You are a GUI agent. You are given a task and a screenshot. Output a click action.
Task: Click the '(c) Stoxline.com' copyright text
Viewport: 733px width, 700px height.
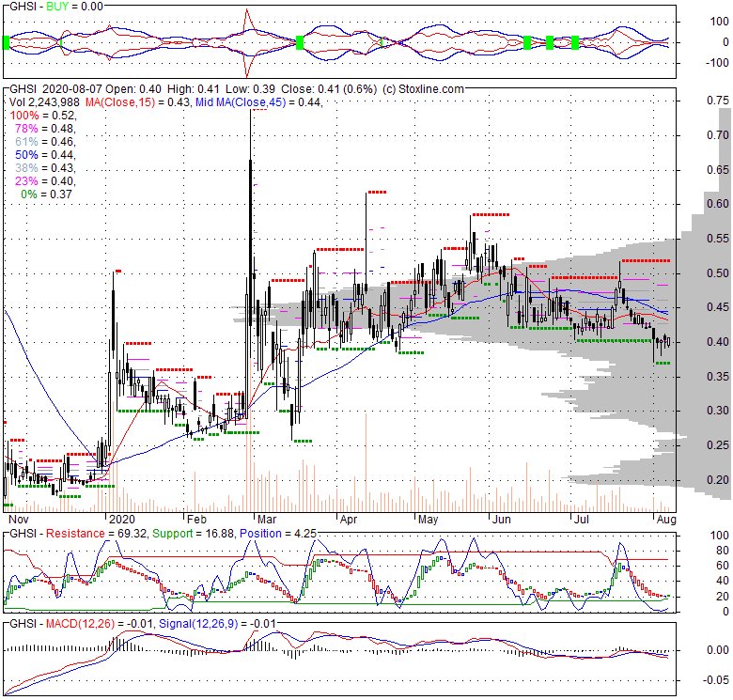[423, 88]
